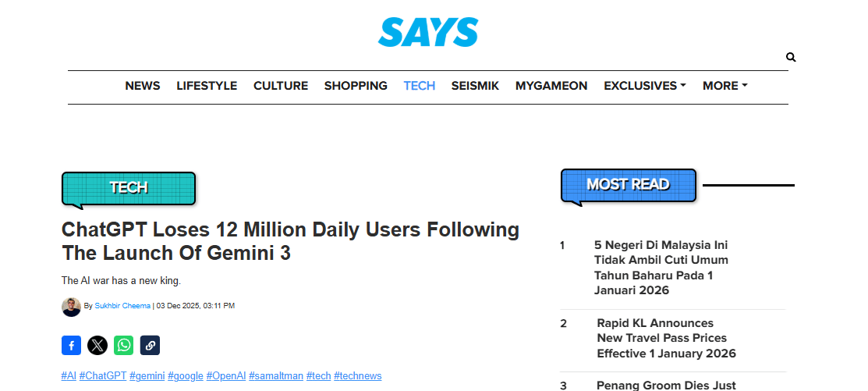Click the #tech hashtag
The width and height of the screenshot is (868, 391).
click(318, 376)
